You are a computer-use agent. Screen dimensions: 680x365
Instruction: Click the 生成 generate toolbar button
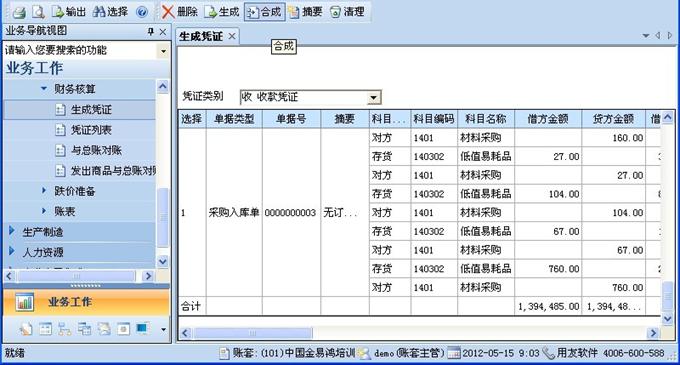222,12
